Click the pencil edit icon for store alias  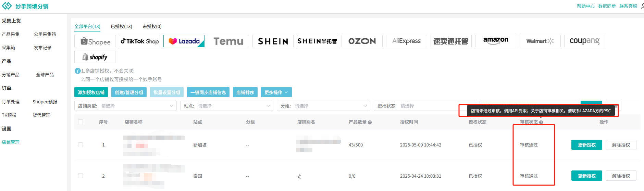click(299, 176)
